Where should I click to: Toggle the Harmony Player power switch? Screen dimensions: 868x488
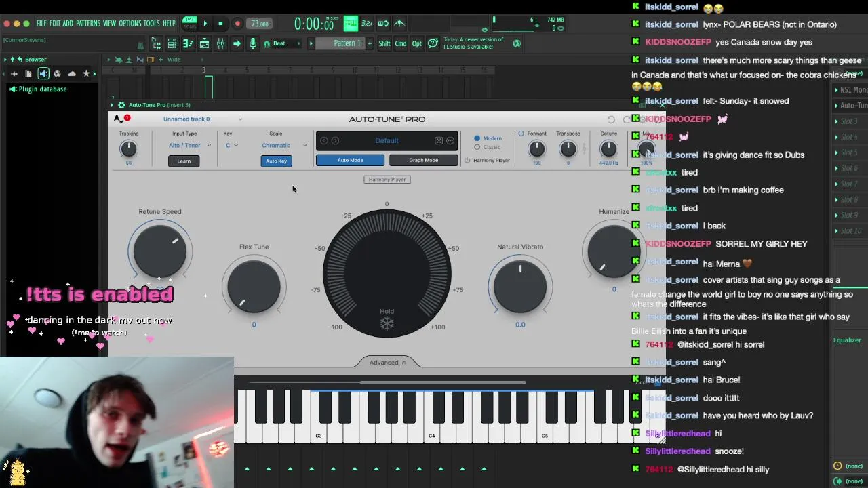tap(467, 161)
